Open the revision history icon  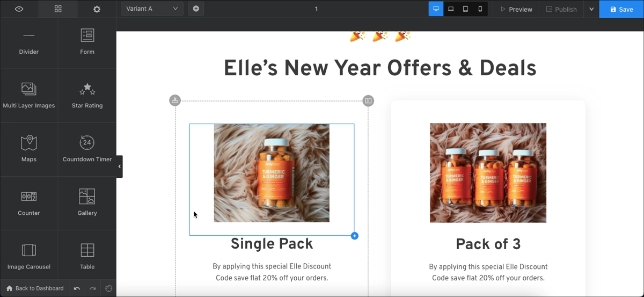[109, 288]
